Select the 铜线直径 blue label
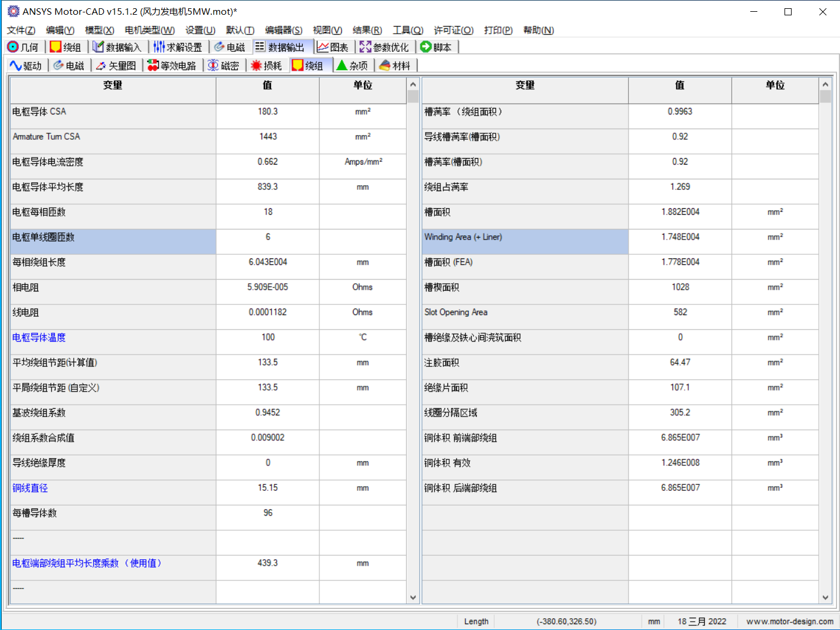 [30, 488]
